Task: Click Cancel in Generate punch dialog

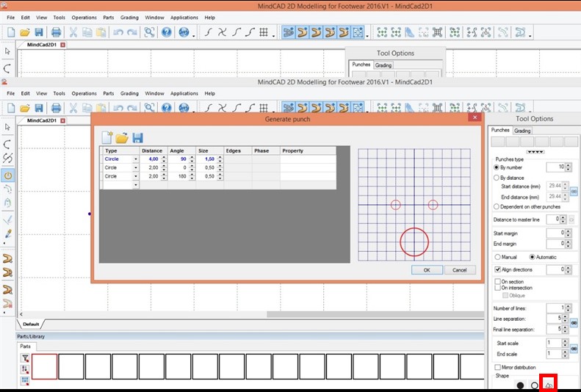Action: coord(460,270)
